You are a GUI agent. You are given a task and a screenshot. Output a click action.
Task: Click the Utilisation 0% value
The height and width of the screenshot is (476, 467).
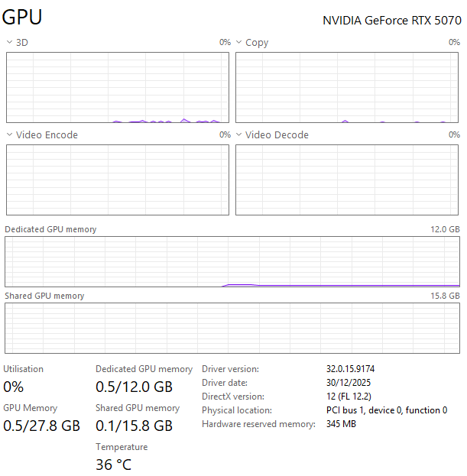tap(14, 387)
